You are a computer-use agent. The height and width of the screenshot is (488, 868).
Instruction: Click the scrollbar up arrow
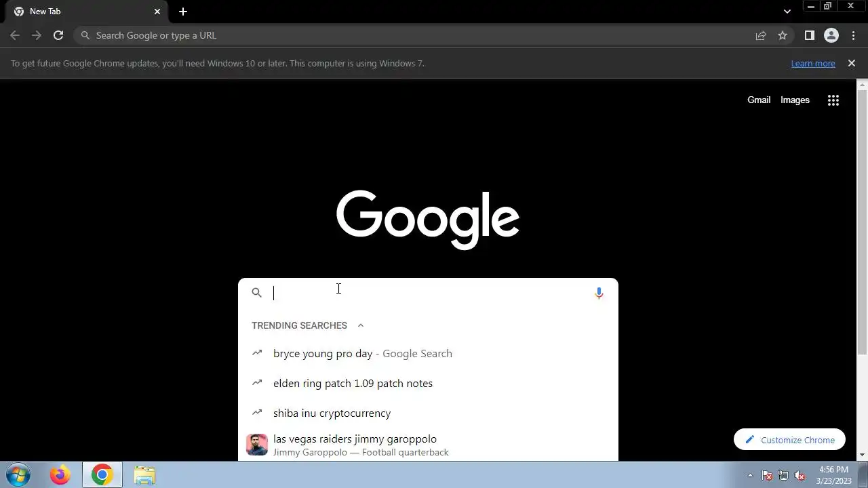862,84
